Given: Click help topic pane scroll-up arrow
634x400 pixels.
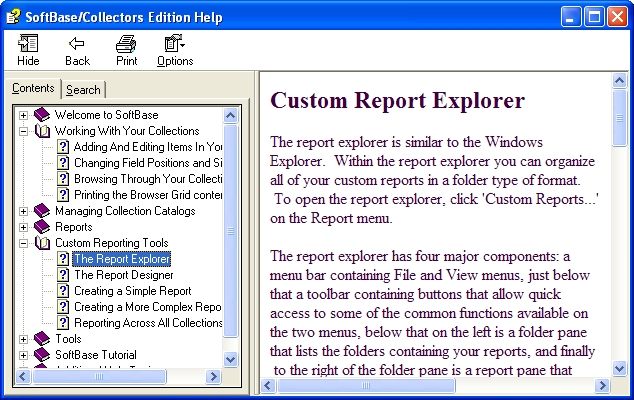Looking at the screenshot, I should coord(619,81).
